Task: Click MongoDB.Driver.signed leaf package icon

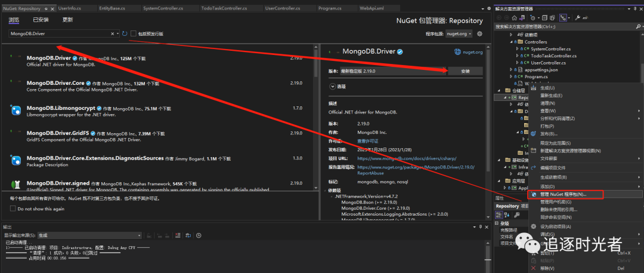Action: coord(15,185)
